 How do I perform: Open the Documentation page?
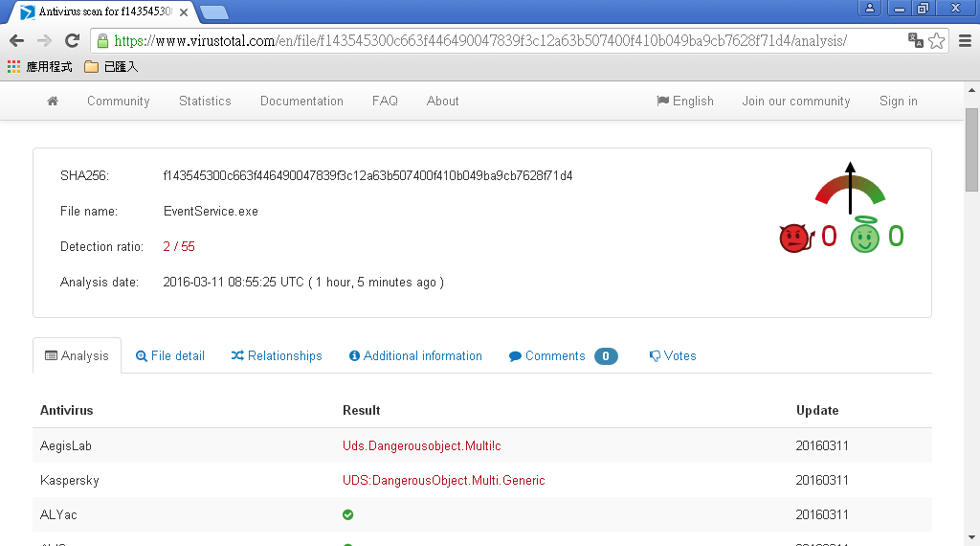301,101
